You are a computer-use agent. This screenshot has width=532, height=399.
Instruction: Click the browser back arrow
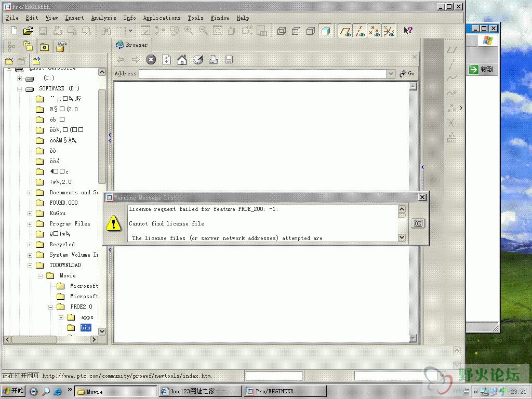120,60
